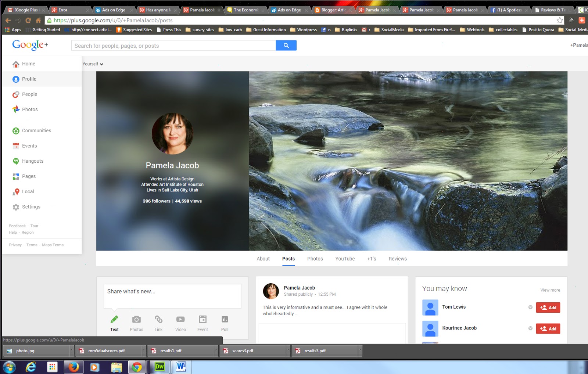The width and height of the screenshot is (588, 374).
Task: Switch to the Posts profile tab
Action: pyautogui.click(x=288, y=259)
